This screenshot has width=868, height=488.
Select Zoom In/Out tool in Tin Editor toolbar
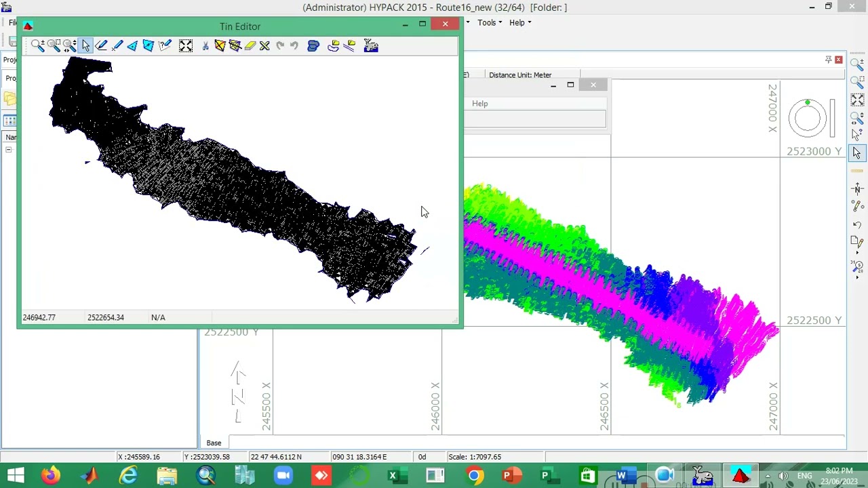pyautogui.click(x=37, y=45)
